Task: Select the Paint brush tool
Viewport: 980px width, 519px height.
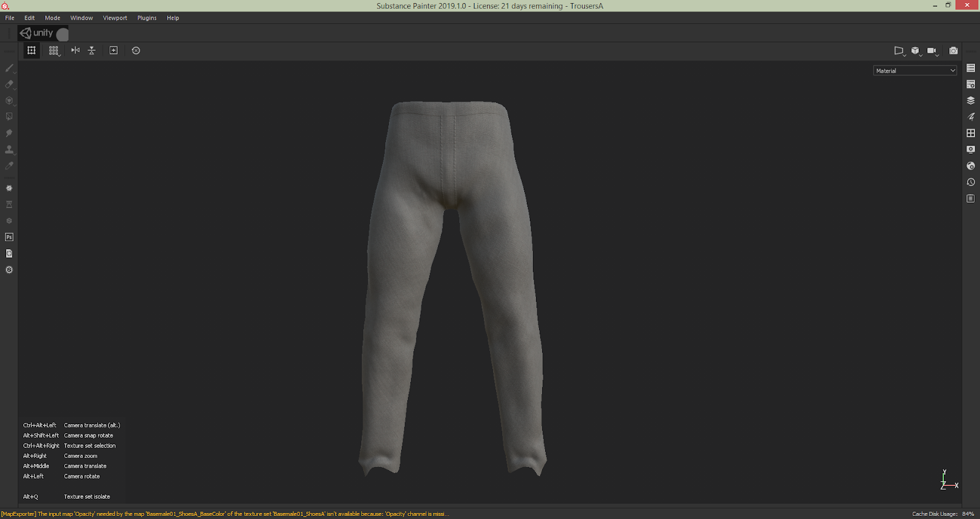Action: [x=9, y=68]
